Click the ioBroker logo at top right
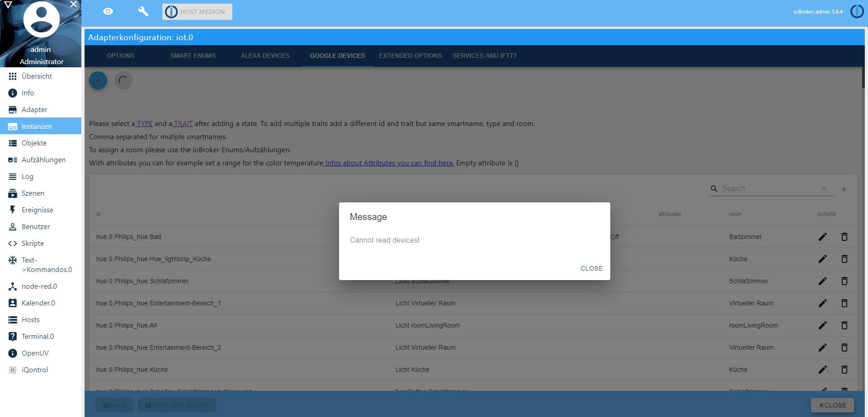This screenshot has width=868, height=417. pyautogui.click(x=857, y=11)
